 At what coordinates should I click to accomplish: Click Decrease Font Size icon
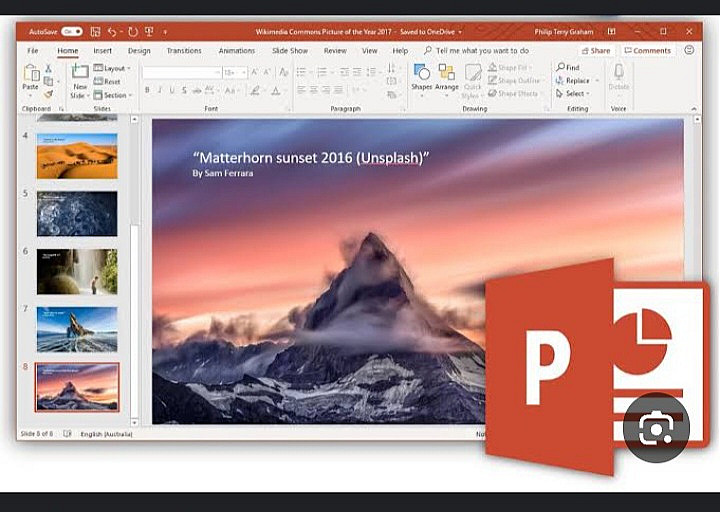coord(267,72)
